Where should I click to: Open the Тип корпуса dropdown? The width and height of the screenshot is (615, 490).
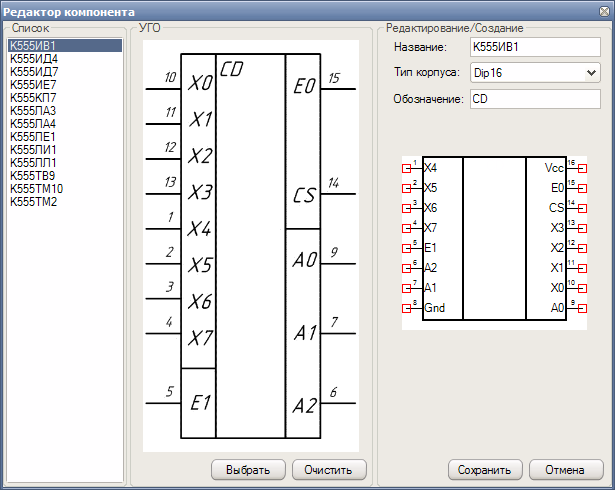[x=535, y=73]
